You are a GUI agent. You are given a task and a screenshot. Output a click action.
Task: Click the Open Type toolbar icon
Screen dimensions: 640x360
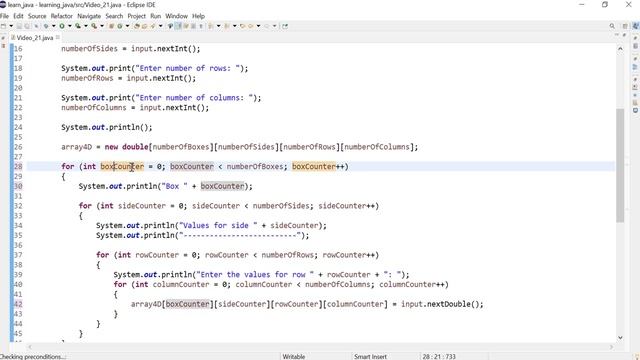click(x=137, y=26)
